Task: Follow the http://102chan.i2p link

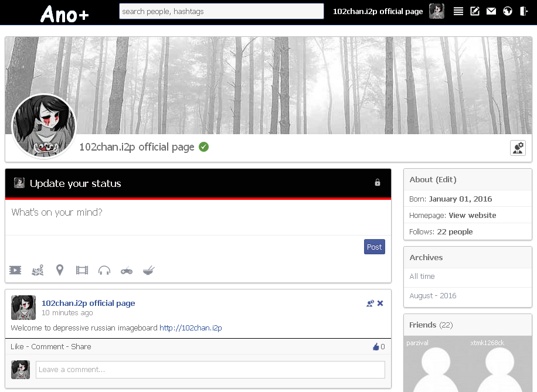Action: (191, 328)
